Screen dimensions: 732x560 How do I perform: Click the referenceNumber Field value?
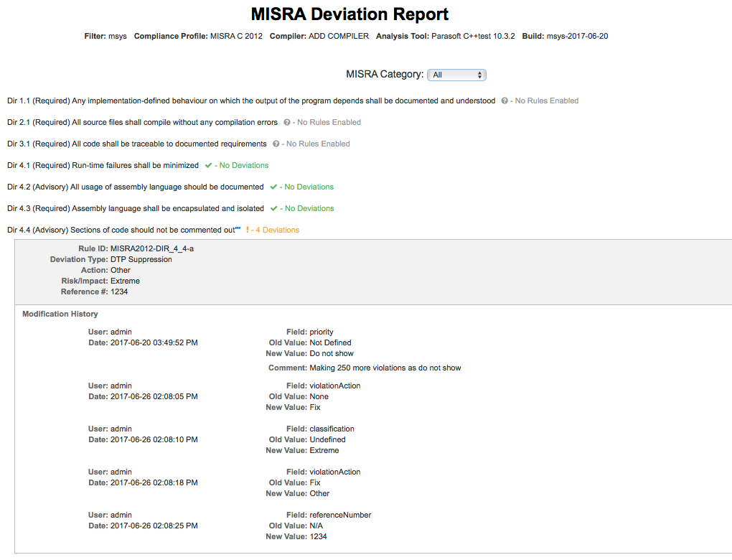(x=340, y=514)
